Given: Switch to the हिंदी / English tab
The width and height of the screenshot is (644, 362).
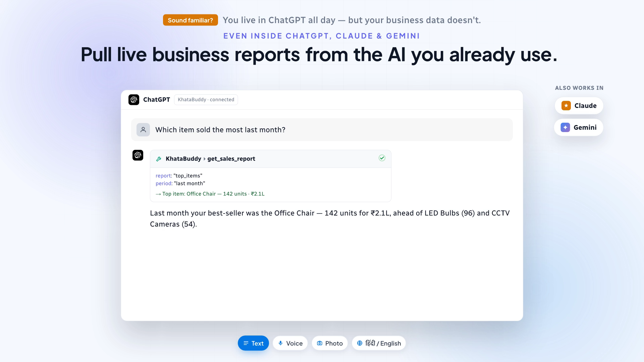Looking at the screenshot, I should tap(379, 343).
